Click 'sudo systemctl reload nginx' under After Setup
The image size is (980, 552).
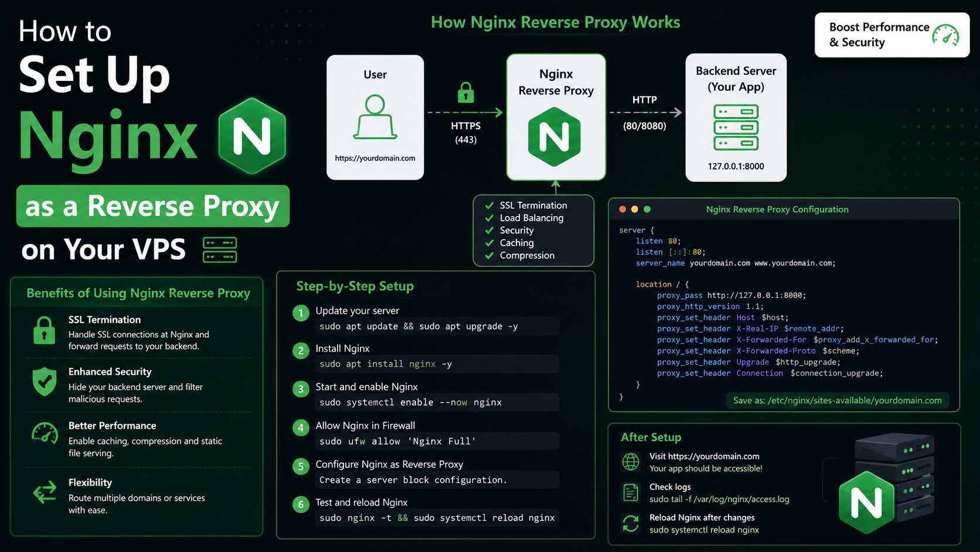704,530
